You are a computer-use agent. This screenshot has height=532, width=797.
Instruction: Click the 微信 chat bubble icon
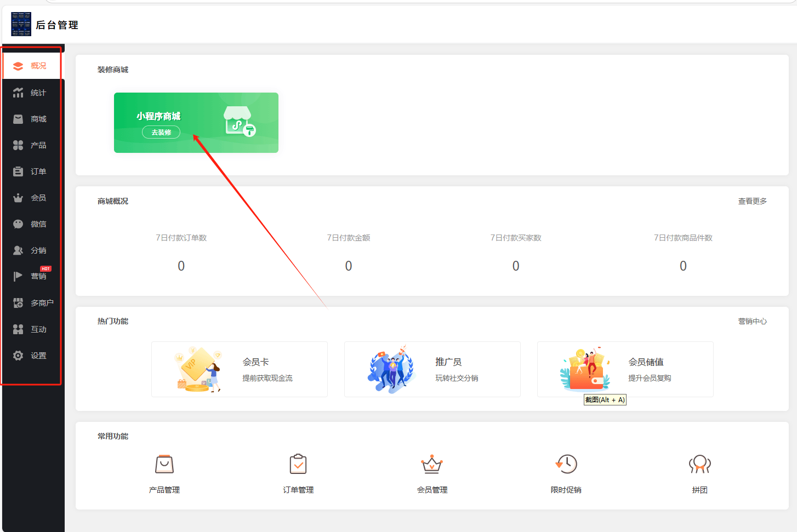[x=18, y=224]
